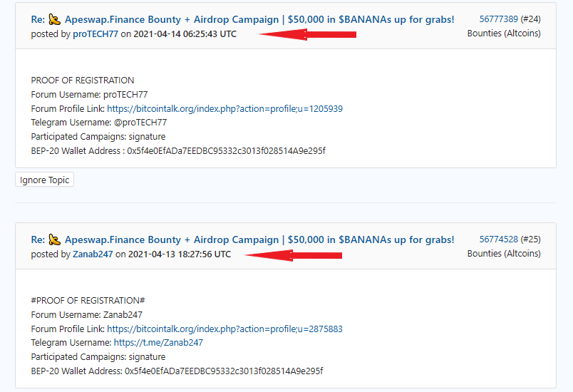Open post ID 56774528 link
573x392 pixels.
coord(498,239)
